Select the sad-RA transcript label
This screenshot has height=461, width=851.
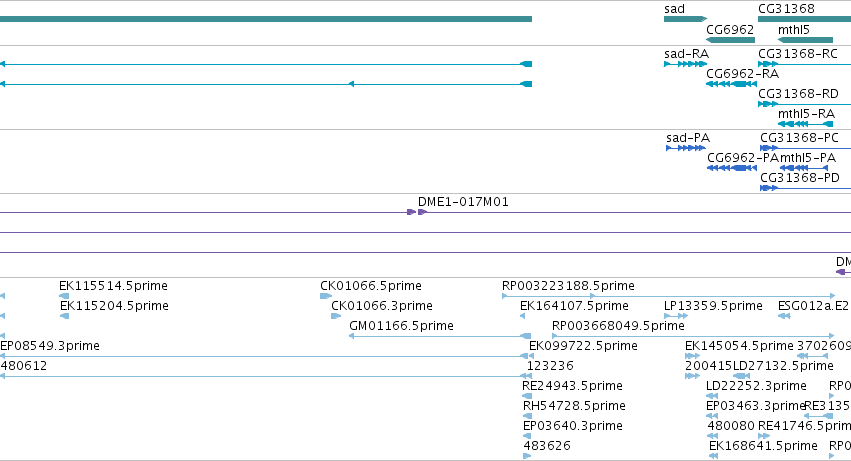[x=686, y=54]
